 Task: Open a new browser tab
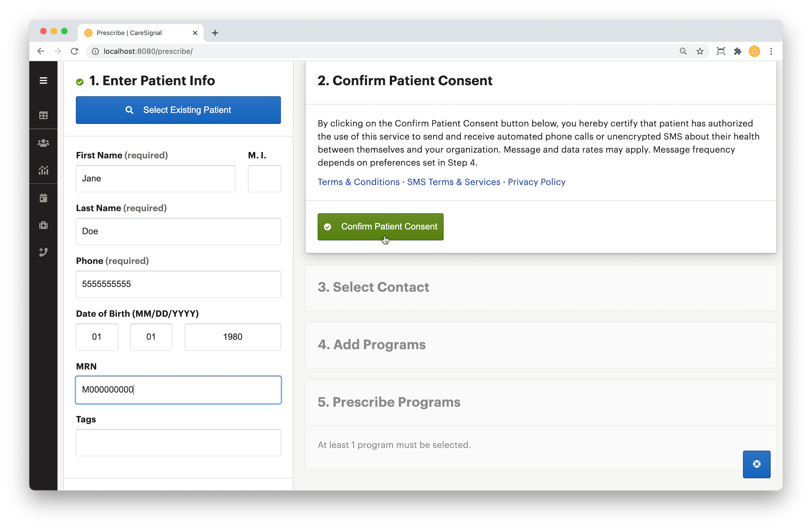(215, 33)
